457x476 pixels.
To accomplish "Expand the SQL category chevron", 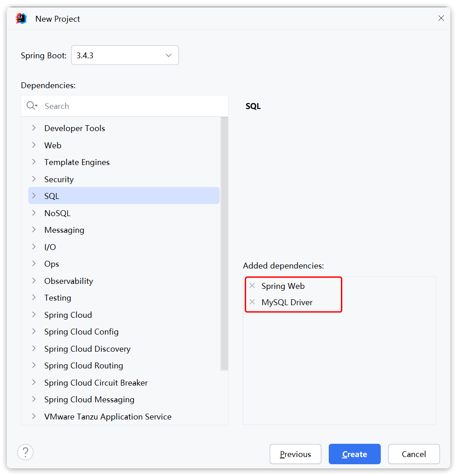I will tap(34, 196).
